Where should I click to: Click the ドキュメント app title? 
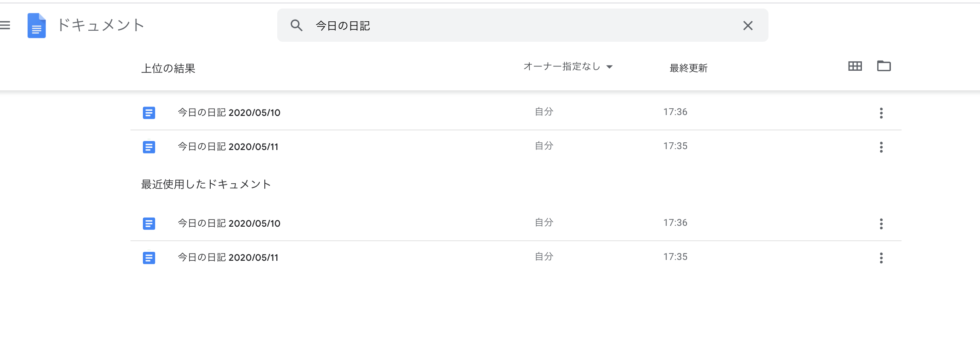(101, 26)
